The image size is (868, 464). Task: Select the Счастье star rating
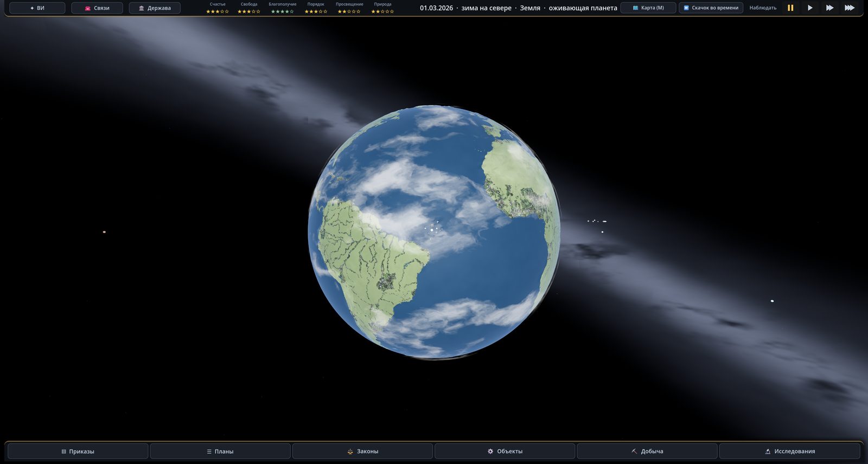pos(218,11)
